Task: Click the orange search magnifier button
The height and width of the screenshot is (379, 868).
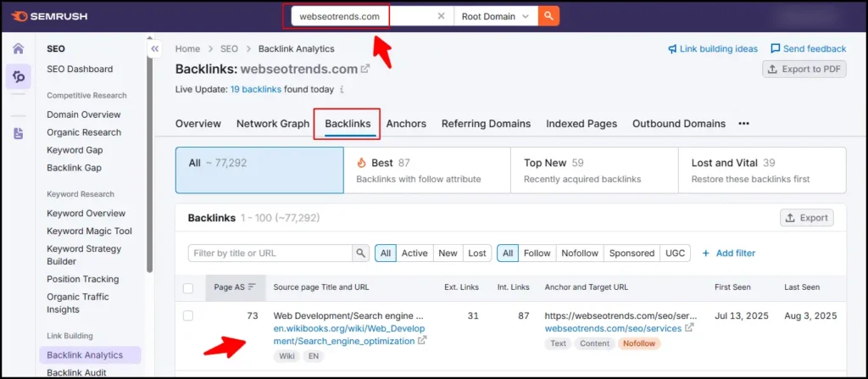Action: (x=548, y=16)
